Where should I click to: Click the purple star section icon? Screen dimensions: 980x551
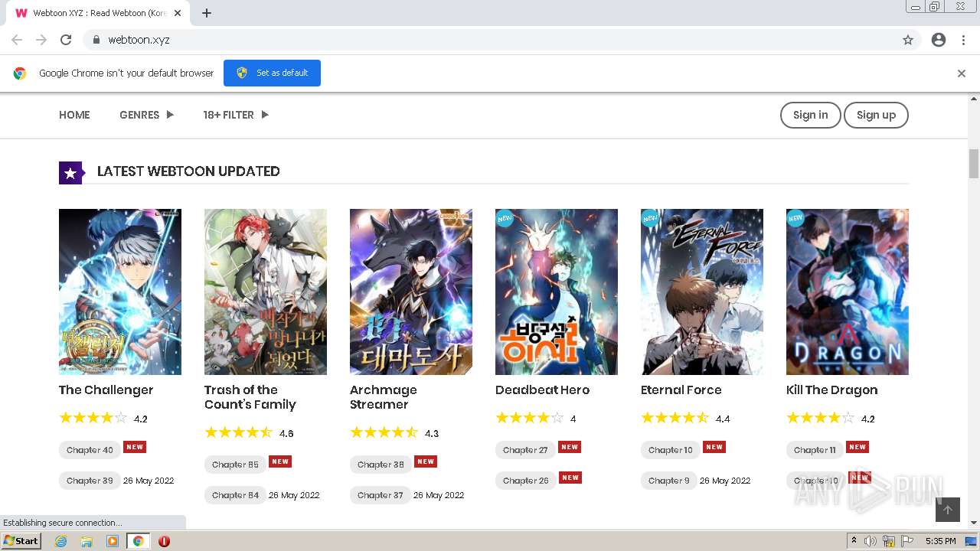tap(70, 173)
